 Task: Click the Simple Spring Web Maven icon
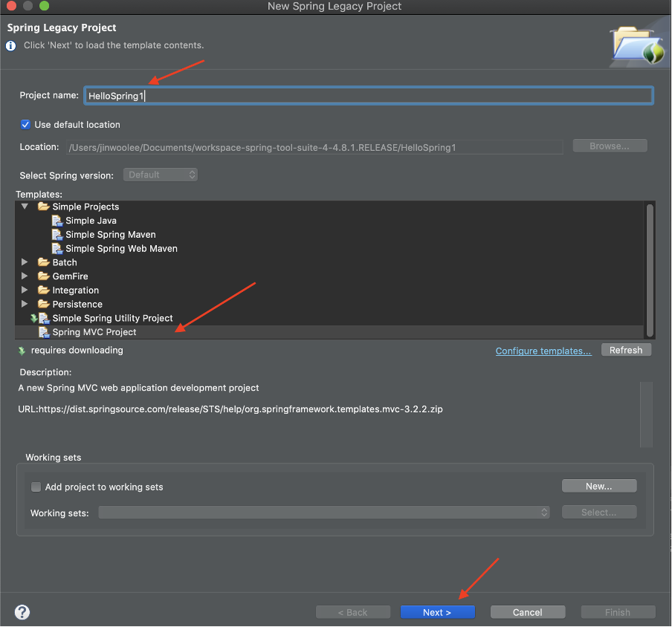[57, 248]
